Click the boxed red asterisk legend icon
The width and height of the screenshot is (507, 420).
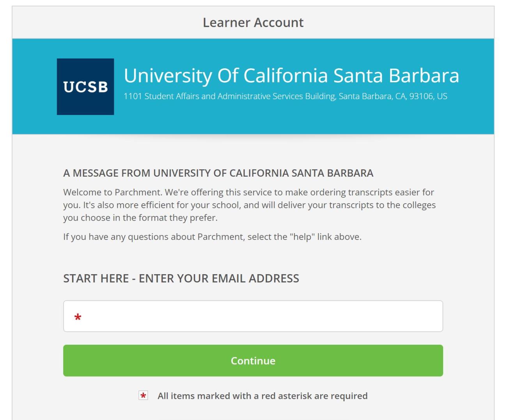pyautogui.click(x=144, y=396)
